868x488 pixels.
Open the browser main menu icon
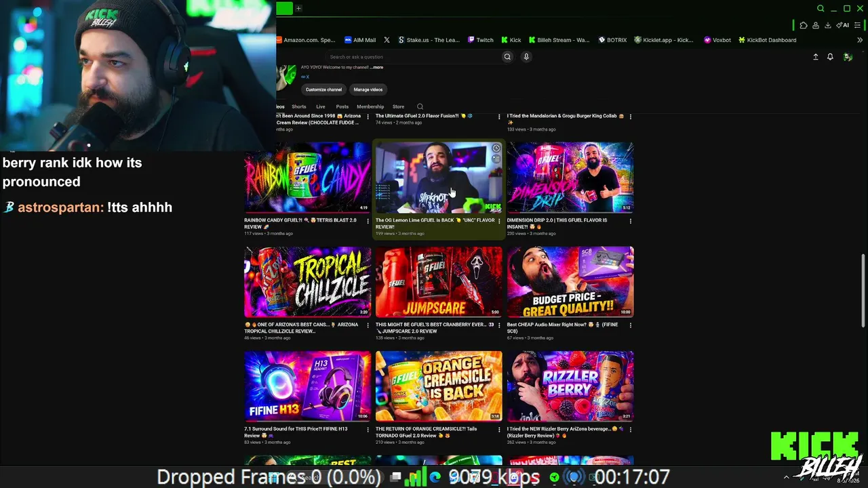(858, 25)
